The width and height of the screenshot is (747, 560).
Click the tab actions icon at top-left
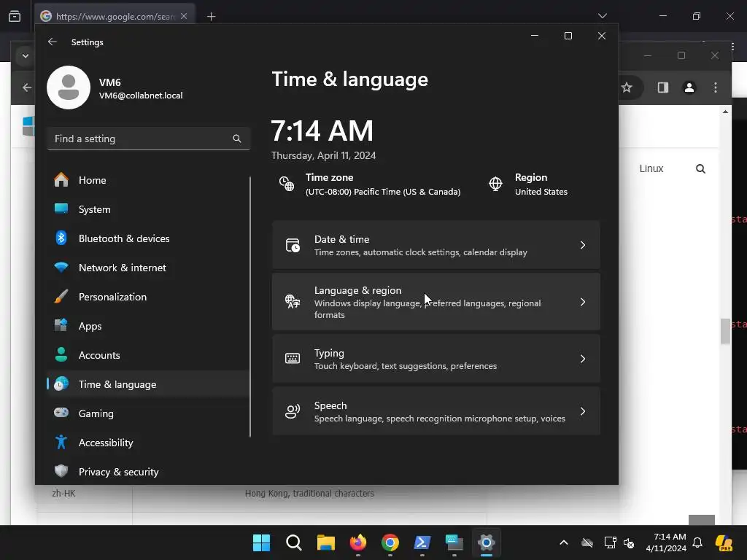(x=15, y=16)
